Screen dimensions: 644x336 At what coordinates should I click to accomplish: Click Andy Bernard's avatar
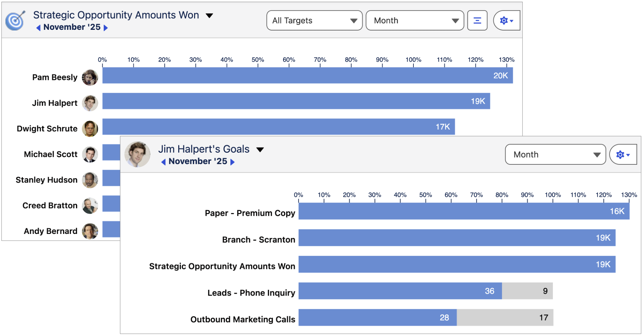point(90,231)
